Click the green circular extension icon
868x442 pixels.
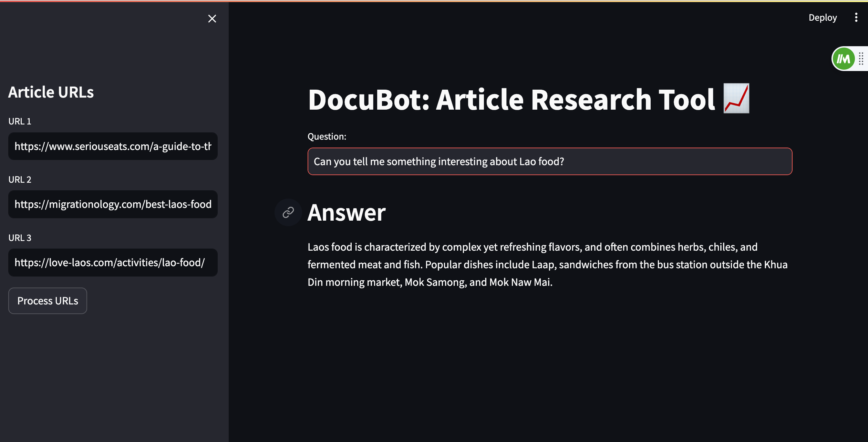pos(843,59)
